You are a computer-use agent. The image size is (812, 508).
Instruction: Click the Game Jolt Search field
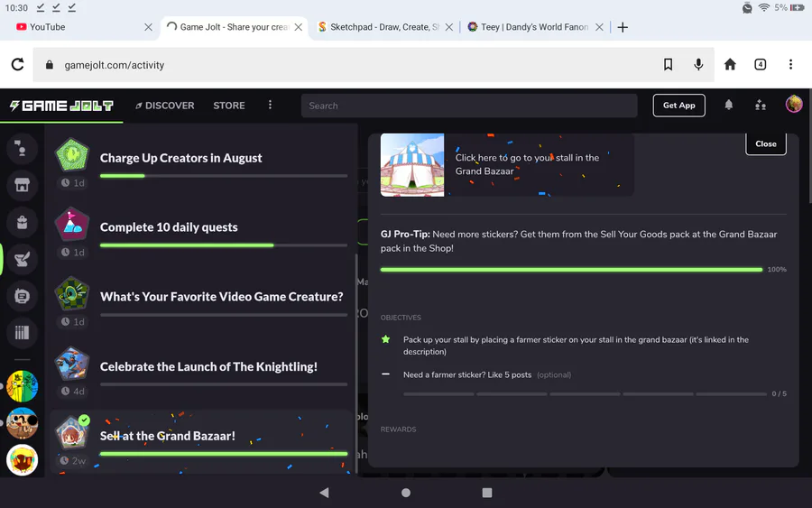point(469,106)
